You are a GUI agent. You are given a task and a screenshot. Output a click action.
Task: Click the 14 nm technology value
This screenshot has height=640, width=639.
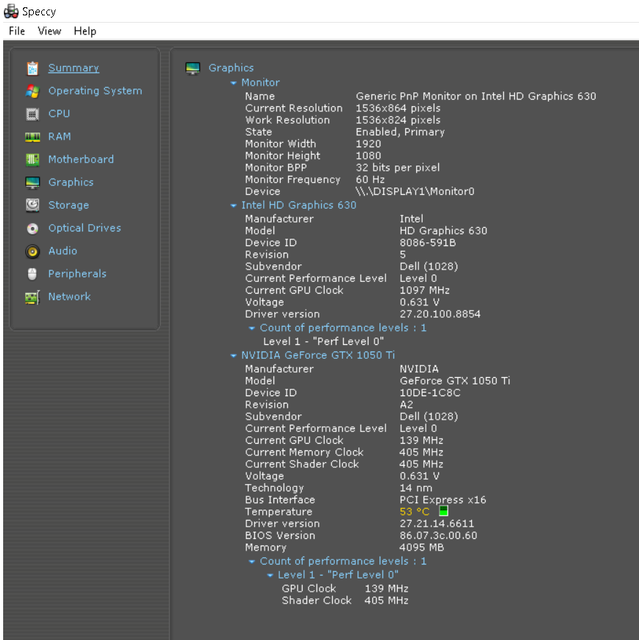tap(416, 488)
